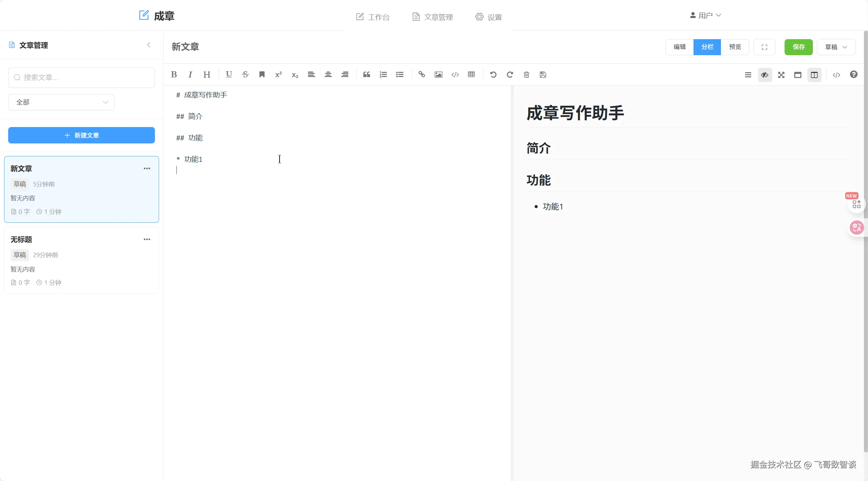The image size is (868, 481).
Task: Toggle the preview visibility eye icon
Action: (x=764, y=75)
